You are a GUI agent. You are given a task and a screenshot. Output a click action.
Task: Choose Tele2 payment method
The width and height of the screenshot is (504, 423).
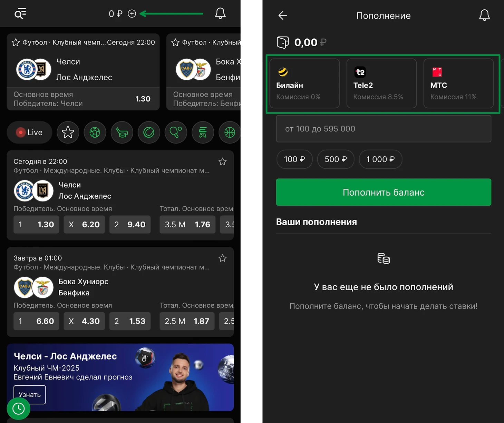pos(381,83)
